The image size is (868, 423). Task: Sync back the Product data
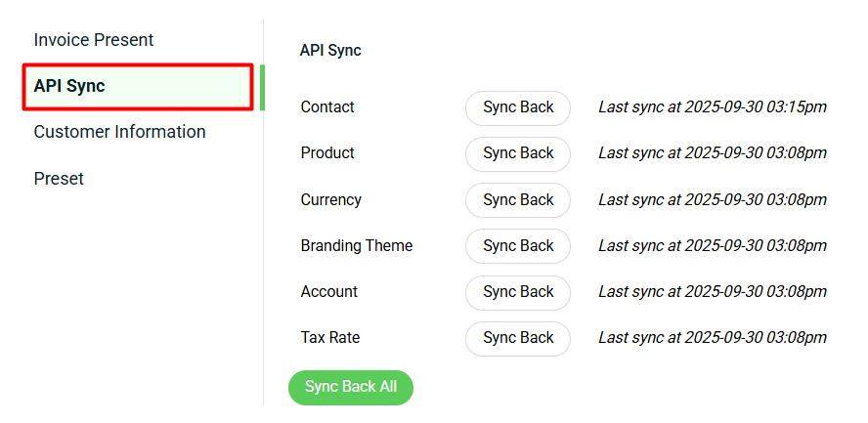coord(518,153)
